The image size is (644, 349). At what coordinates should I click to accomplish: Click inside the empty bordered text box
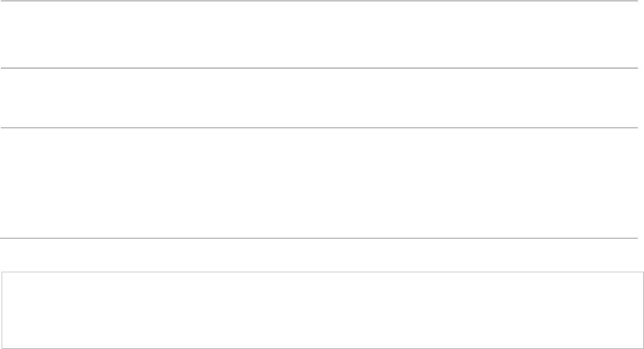tap(322, 310)
